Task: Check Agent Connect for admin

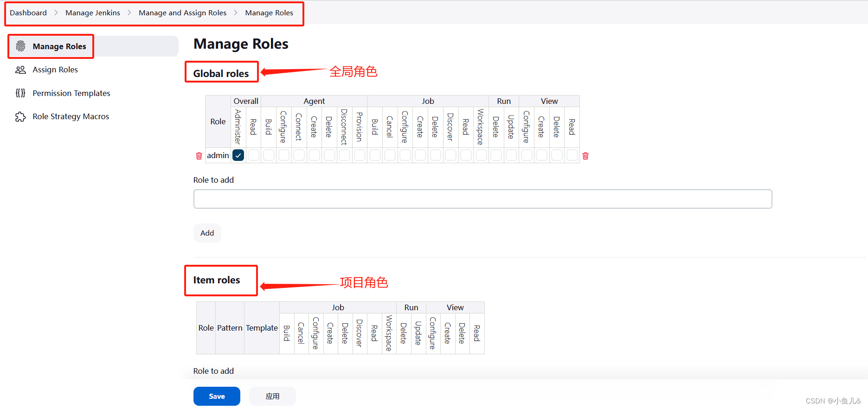Action: (299, 155)
